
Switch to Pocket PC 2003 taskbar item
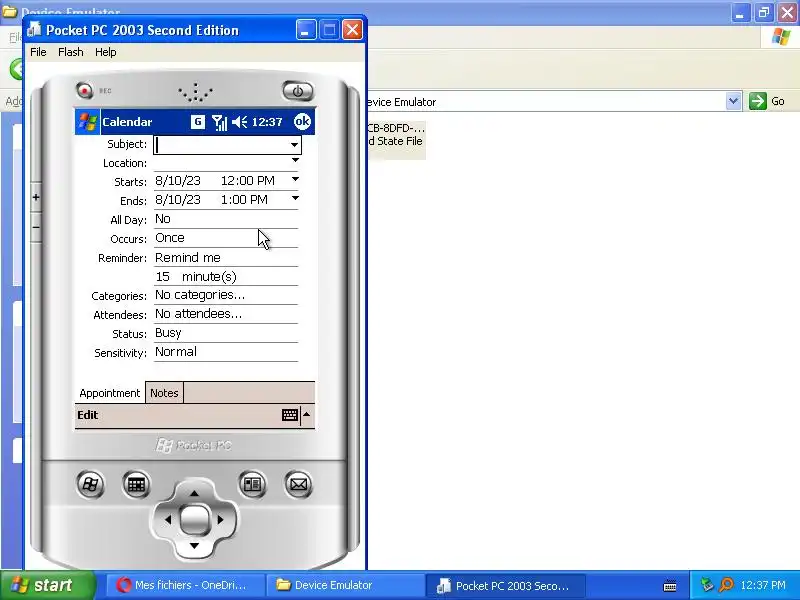(x=506, y=585)
